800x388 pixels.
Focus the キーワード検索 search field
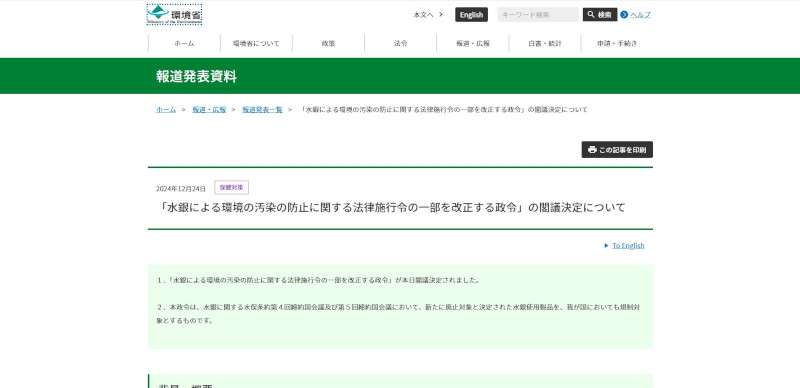pos(538,15)
